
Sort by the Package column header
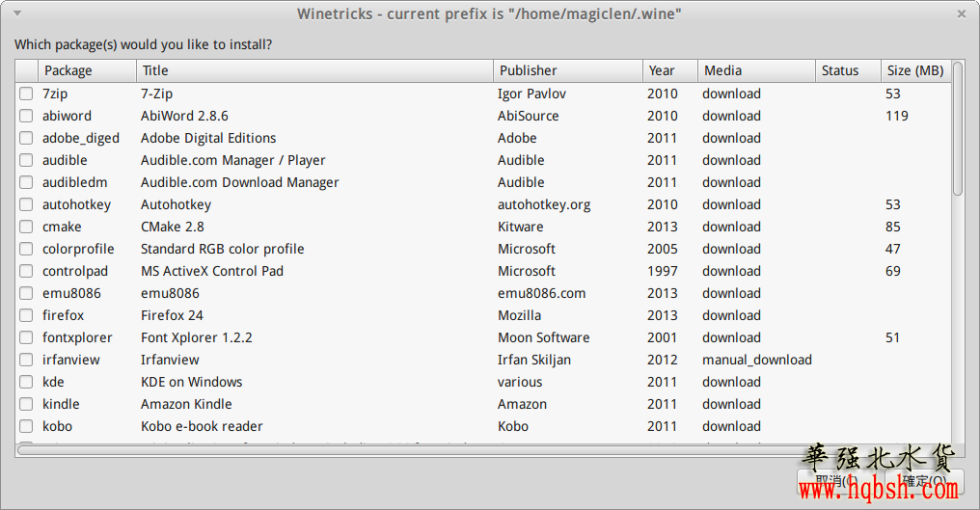click(87, 70)
